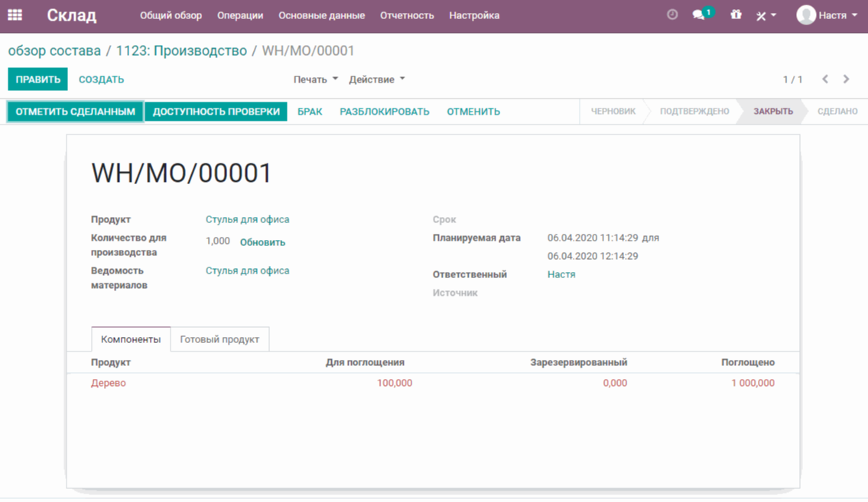Click the Настя user avatar
Screen dimensions: 868x502
(806, 15)
